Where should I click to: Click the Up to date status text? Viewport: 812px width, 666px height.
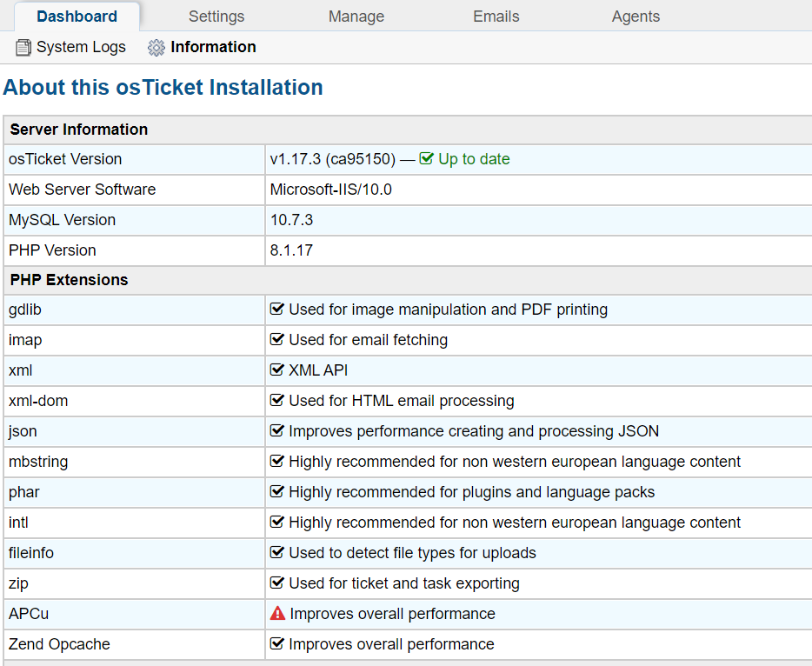(474, 159)
